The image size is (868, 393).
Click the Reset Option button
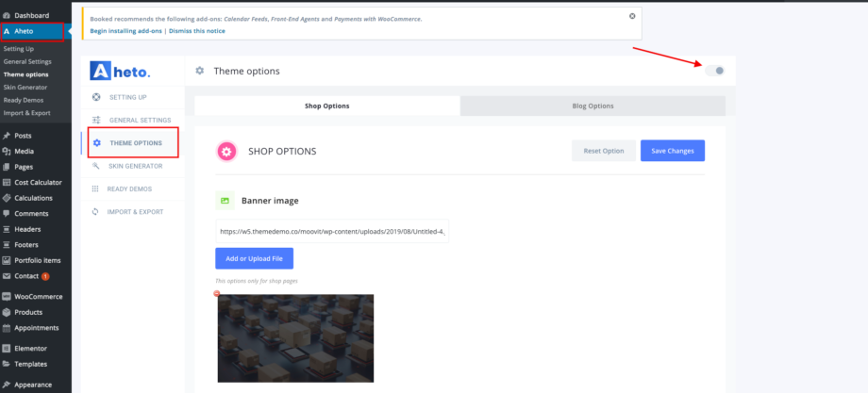604,151
